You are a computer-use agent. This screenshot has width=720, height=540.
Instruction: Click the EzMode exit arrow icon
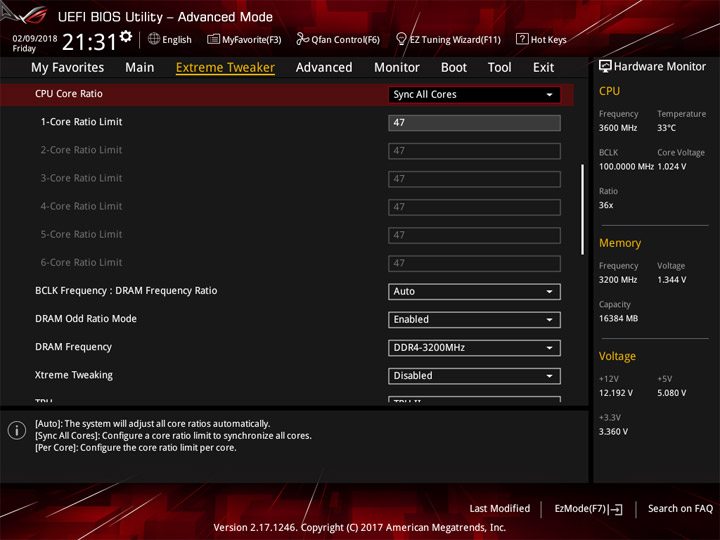pos(616,509)
